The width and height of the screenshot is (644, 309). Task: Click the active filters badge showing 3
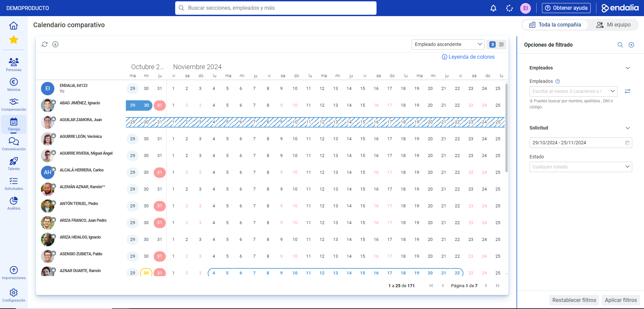pyautogui.click(x=492, y=44)
